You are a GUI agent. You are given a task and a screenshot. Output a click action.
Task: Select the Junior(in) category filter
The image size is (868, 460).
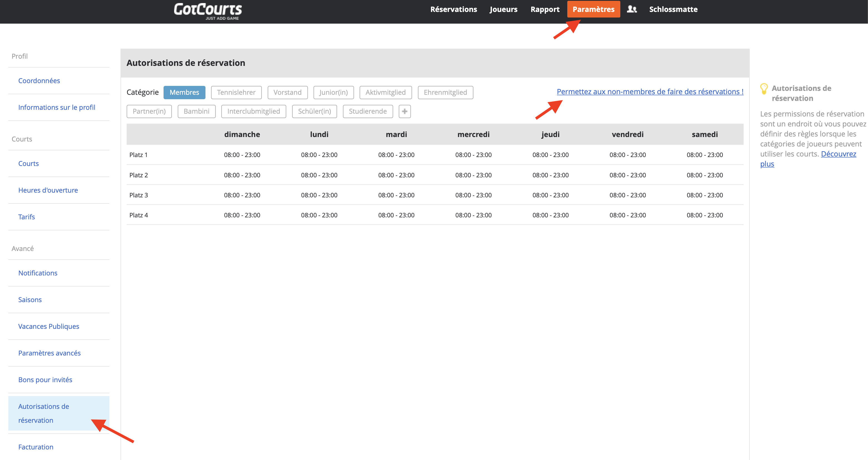[x=333, y=92]
